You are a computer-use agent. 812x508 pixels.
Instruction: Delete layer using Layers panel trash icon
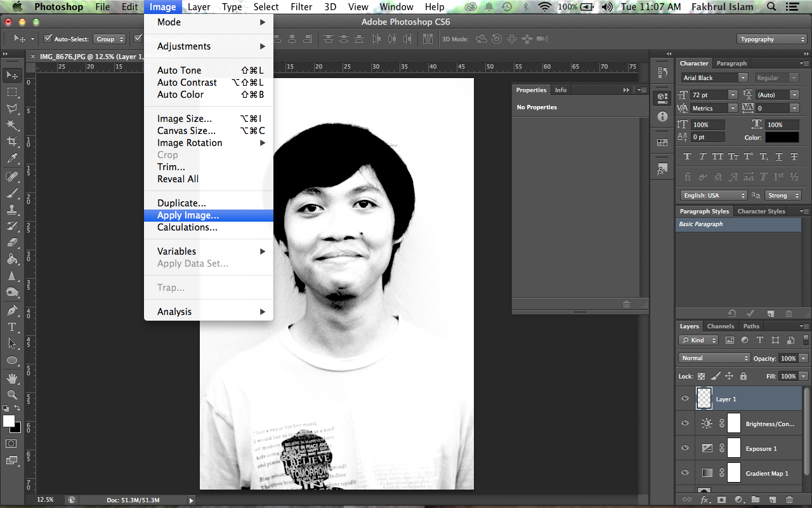click(x=789, y=500)
